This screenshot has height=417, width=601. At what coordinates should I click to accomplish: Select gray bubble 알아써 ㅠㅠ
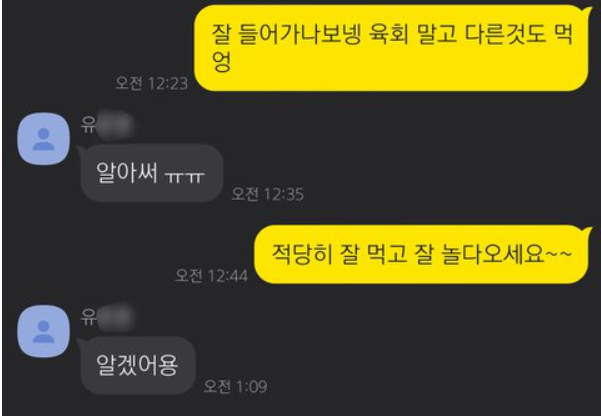coord(151,173)
